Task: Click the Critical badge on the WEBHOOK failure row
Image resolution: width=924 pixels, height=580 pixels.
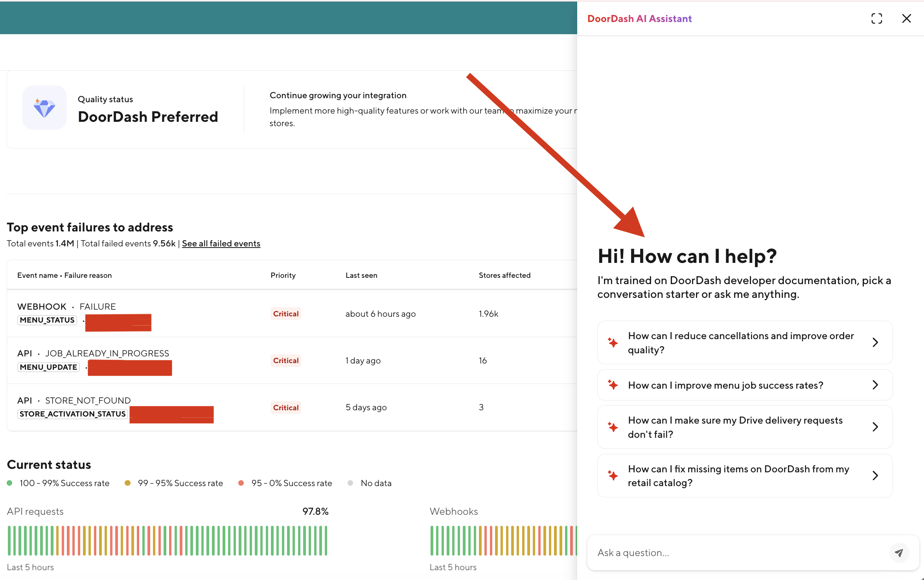Action: (285, 314)
